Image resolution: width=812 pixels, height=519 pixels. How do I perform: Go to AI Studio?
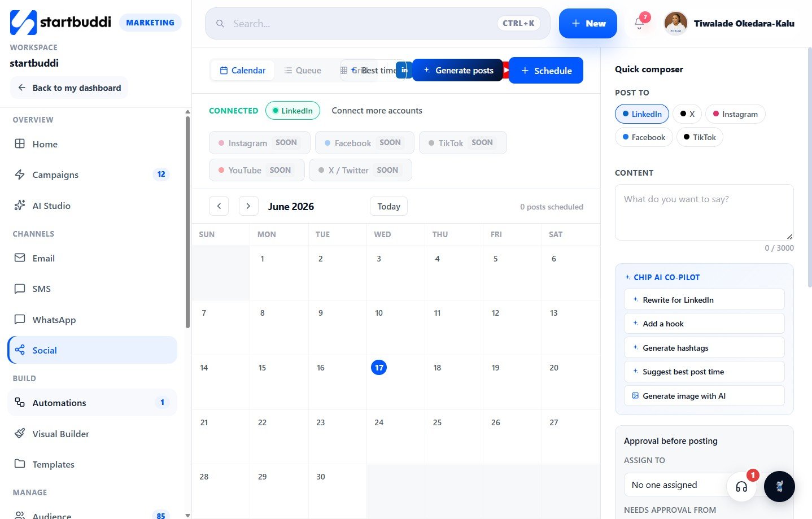(92, 206)
